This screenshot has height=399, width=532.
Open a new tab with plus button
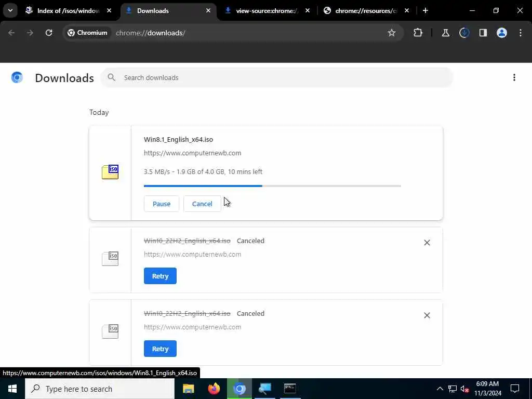click(425, 10)
